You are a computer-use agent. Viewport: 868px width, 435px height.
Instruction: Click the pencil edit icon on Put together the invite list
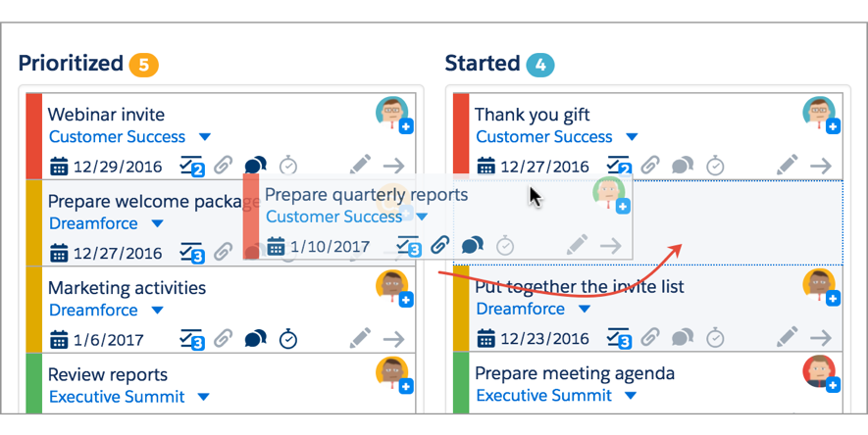(x=787, y=338)
